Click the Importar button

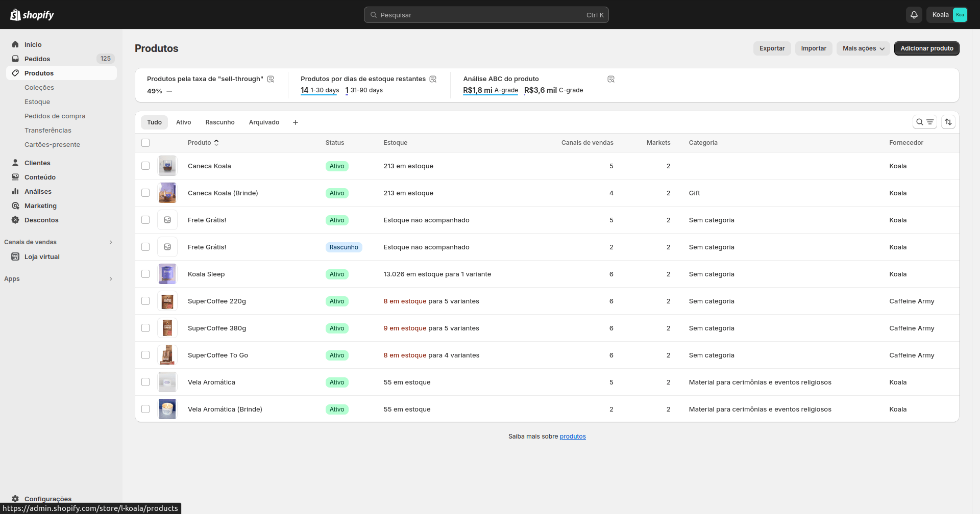point(814,48)
